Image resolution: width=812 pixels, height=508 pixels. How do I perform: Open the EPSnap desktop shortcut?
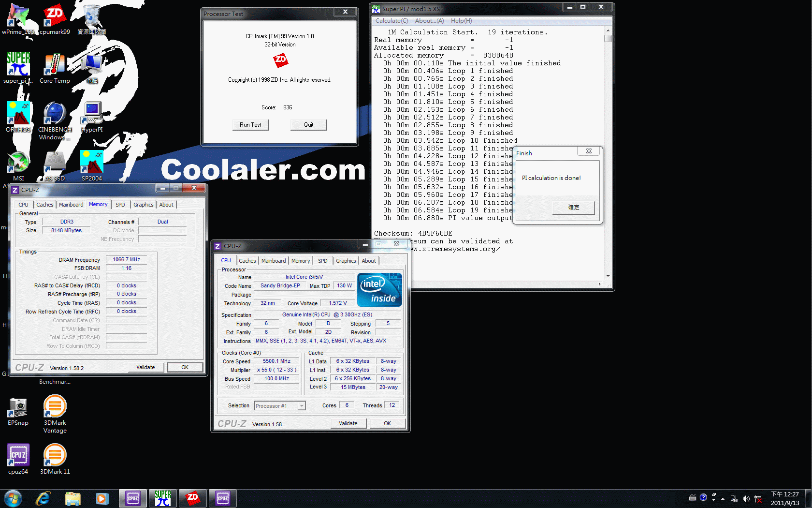tap(18, 411)
